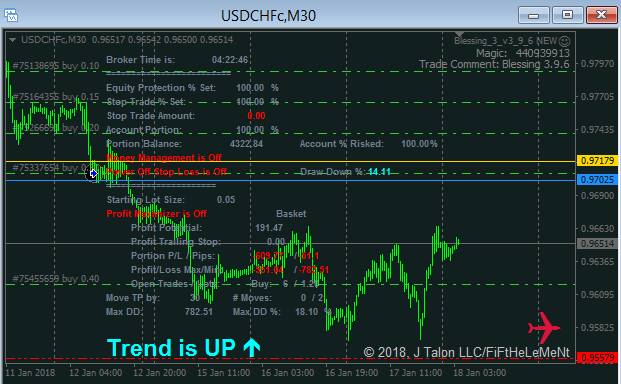Viewport: 621px width, 384px height.
Task: Maximize the USDCHFc,M30 chart window
Action: point(568,15)
